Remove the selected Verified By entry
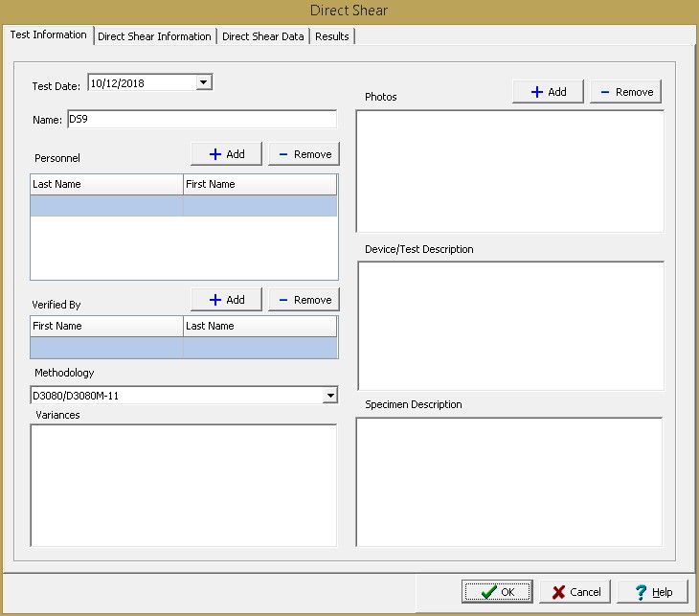The width and height of the screenshot is (699, 616). [304, 300]
